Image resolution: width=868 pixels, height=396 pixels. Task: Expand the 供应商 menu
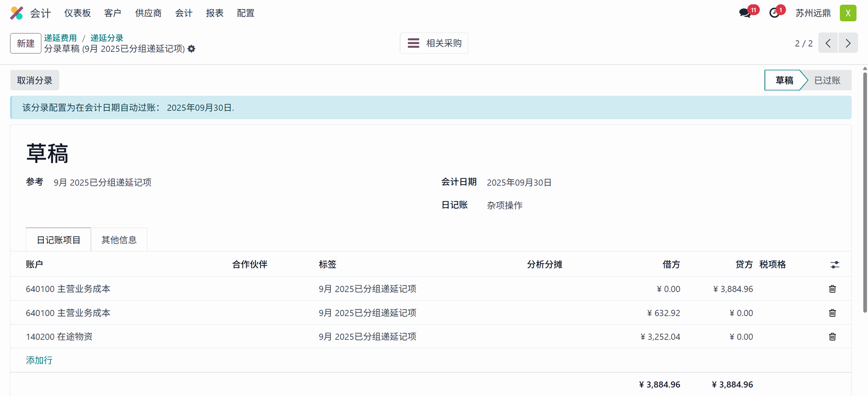coord(148,13)
